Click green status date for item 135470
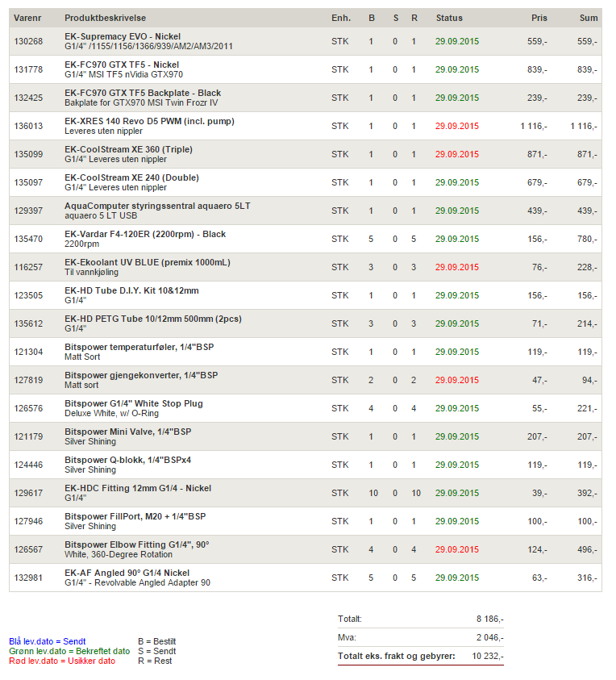Viewport: 616px width, 680px height. (457, 239)
